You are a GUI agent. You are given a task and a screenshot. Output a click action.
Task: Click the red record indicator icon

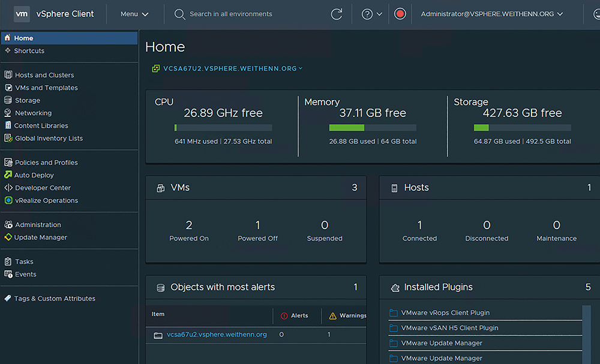[400, 14]
